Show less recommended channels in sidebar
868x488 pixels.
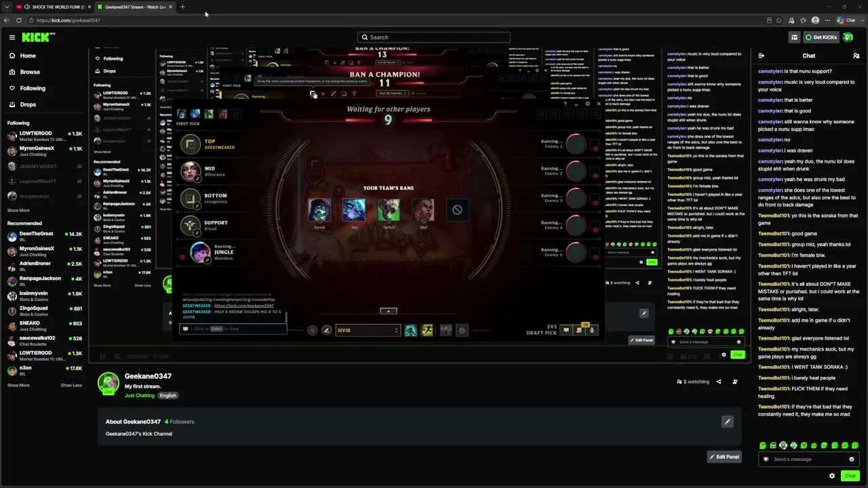[x=71, y=385]
